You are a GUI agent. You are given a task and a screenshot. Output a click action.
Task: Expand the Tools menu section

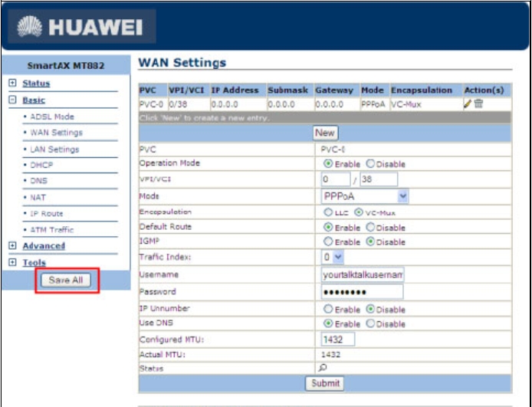point(12,262)
